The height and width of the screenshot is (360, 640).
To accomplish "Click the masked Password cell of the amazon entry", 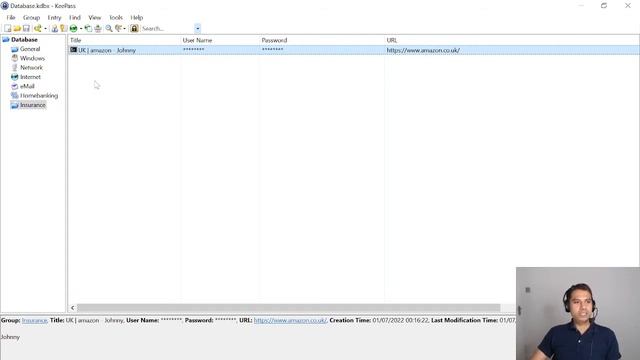I will coord(272,50).
